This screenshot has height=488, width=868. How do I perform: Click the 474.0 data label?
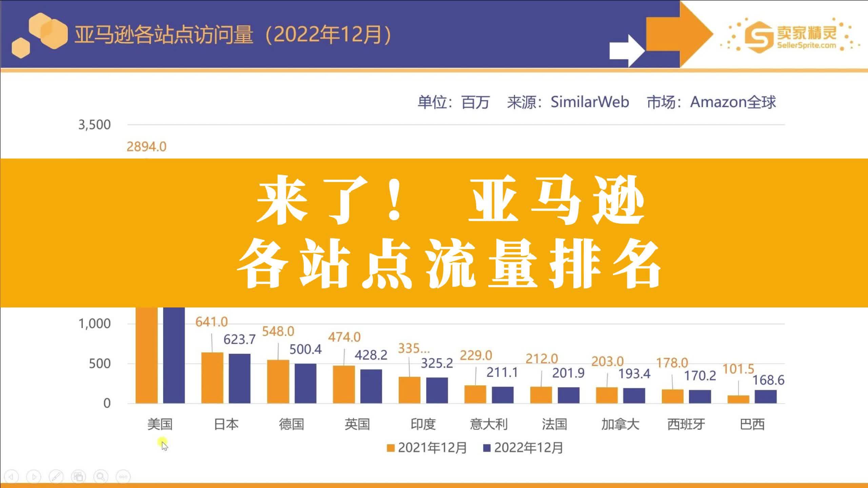click(x=344, y=337)
